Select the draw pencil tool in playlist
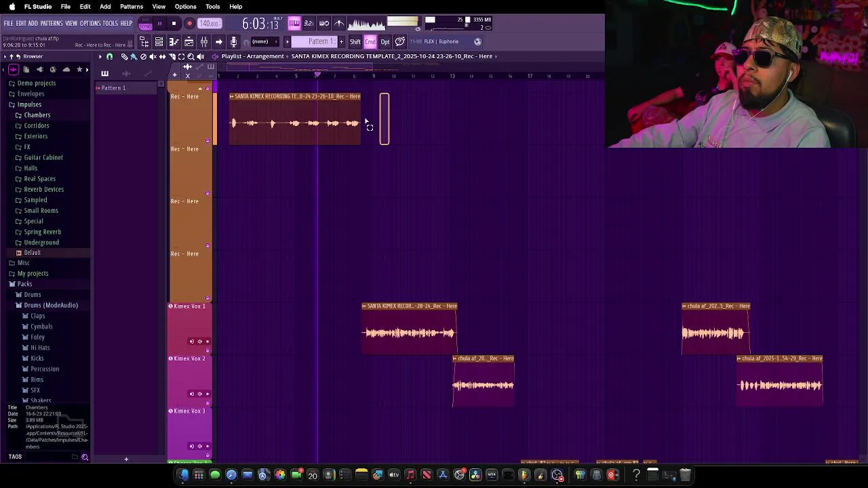Viewport: 868px width, 488px height. pyautogui.click(x=124, y=57)
